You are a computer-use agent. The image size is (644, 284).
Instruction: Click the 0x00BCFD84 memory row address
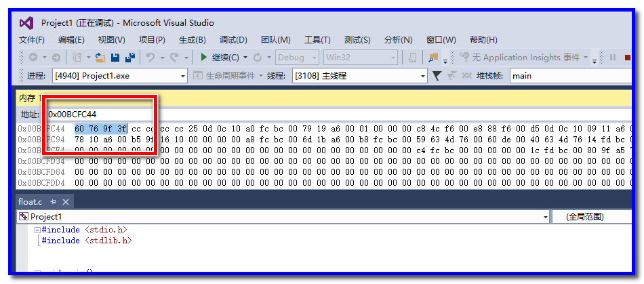[x=41, y=172]
